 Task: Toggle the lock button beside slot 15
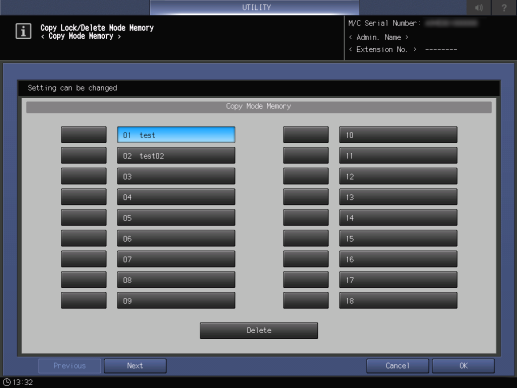306,239
